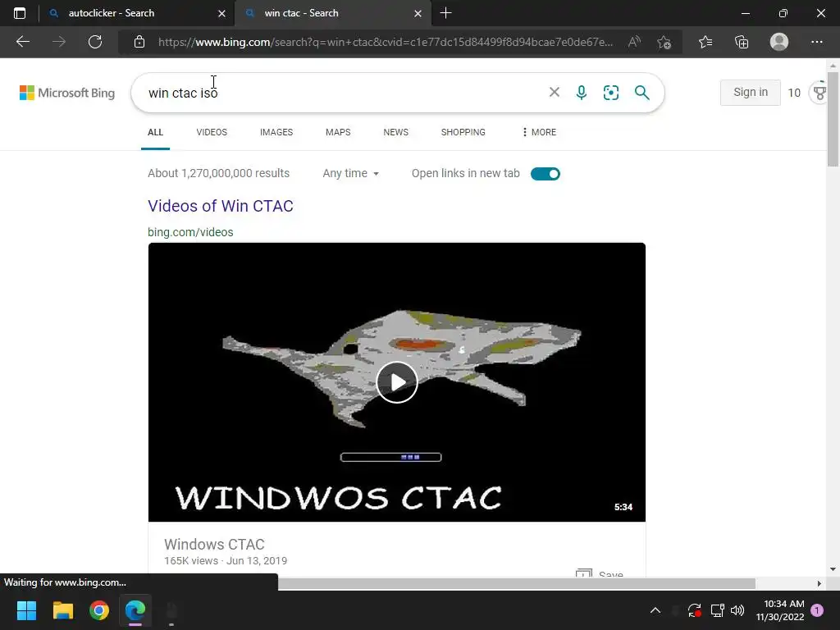Image resolution: width=840 pixels, height=630 pixels.
Task: Expand the MORE search categories menu
Action: (539, 132)
